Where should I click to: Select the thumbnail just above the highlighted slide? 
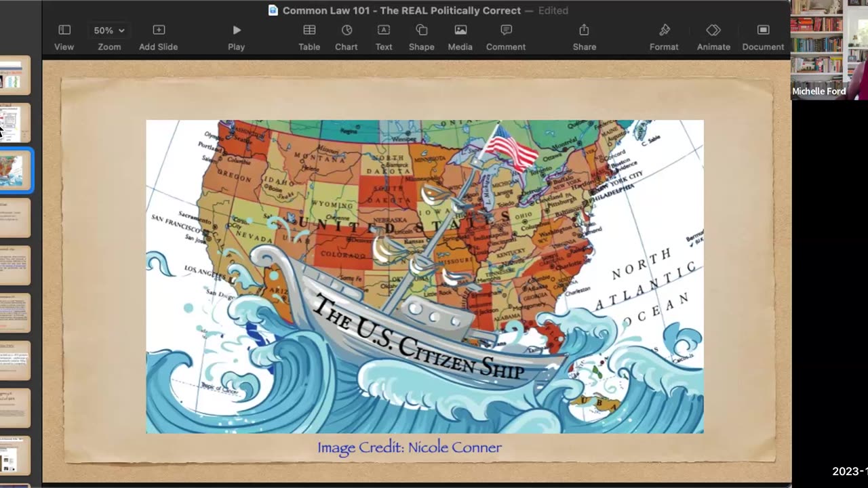(14, 123)
